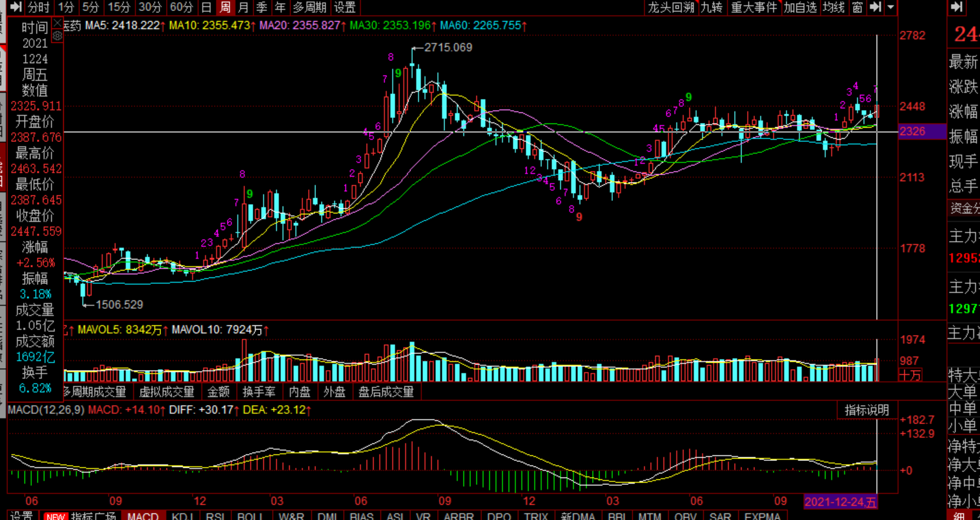Switch to 月 monthly chart

point(243,7)
